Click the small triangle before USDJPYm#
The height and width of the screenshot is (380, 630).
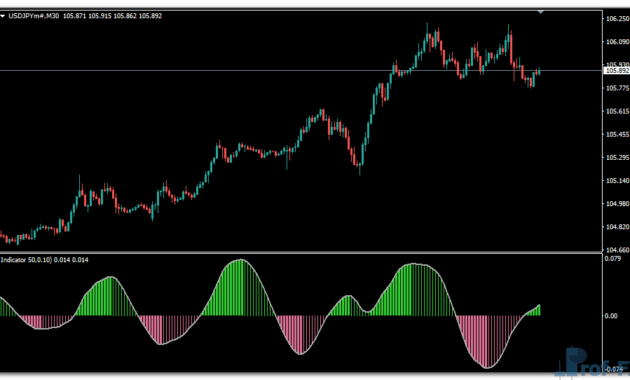pos(2,16)
